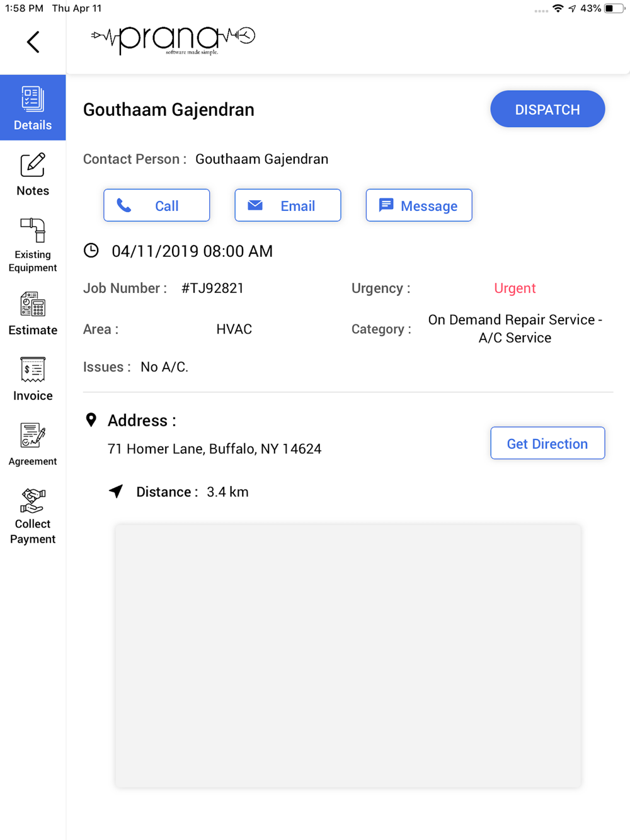Viewport: 630px width, 840px height.
Task: Tap the contact person name value
Action: pos(261,159)
